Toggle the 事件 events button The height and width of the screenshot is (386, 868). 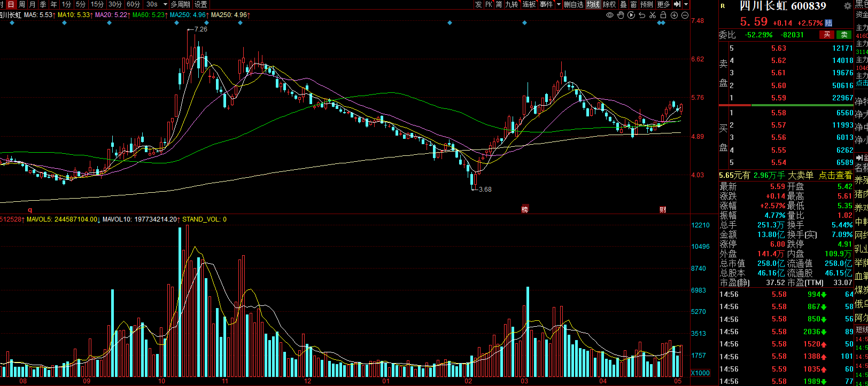546,4
